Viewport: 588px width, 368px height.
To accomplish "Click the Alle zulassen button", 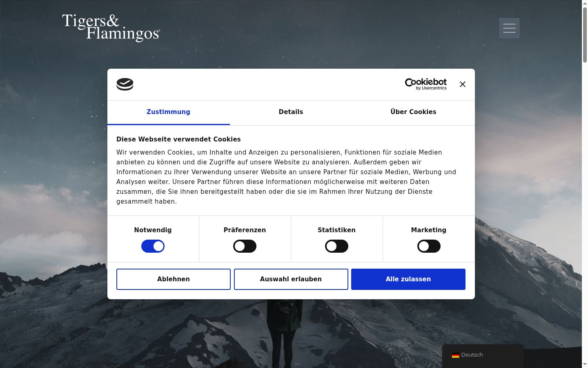I will (x=408, y=279).
